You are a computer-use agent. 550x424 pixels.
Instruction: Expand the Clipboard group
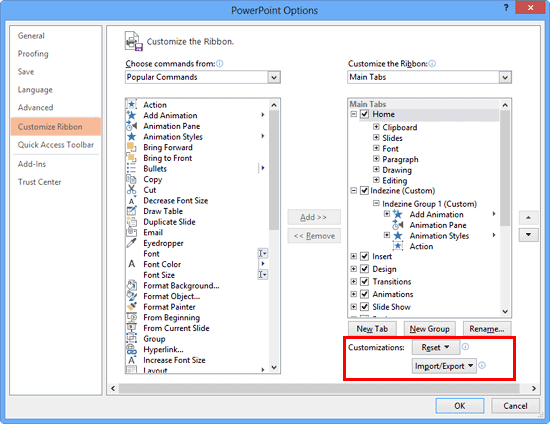click(376, 127)
